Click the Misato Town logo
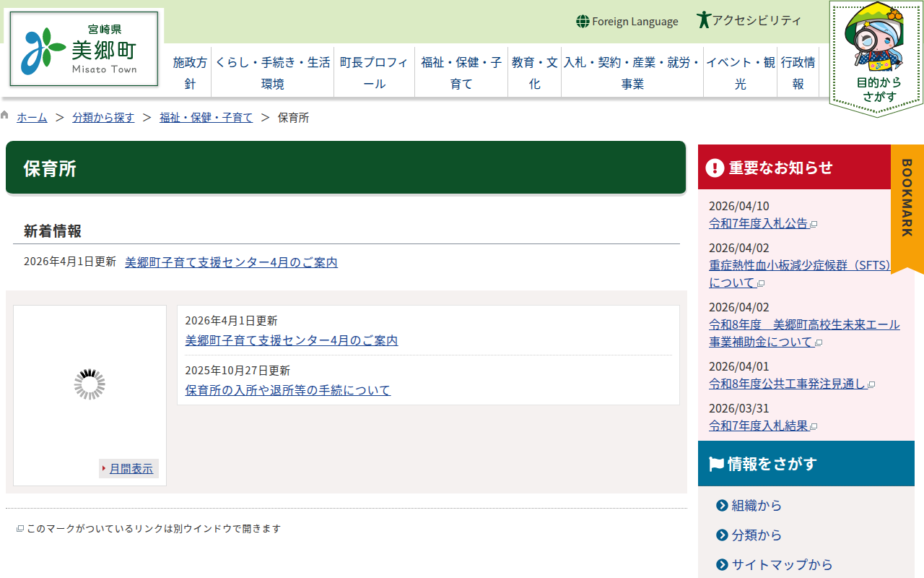 pyautogui.click(x=84, y=49)
